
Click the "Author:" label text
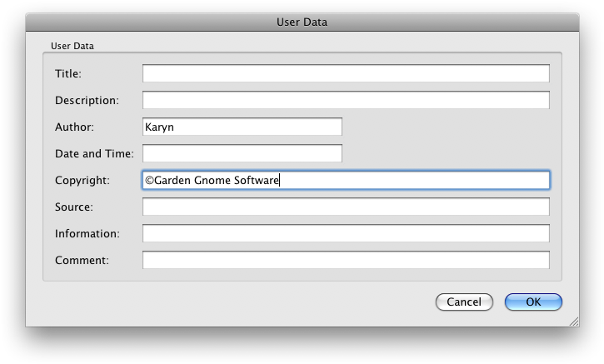[74, 127]
